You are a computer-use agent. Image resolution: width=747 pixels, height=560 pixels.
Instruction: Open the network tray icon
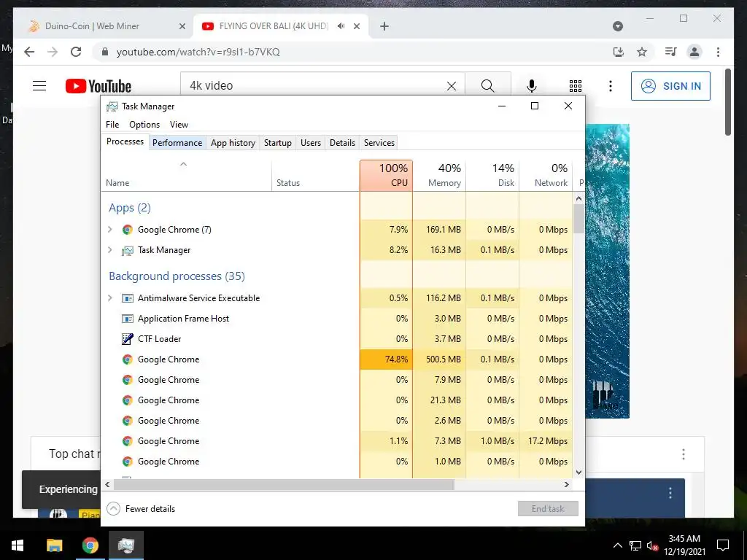coord(635,545)
